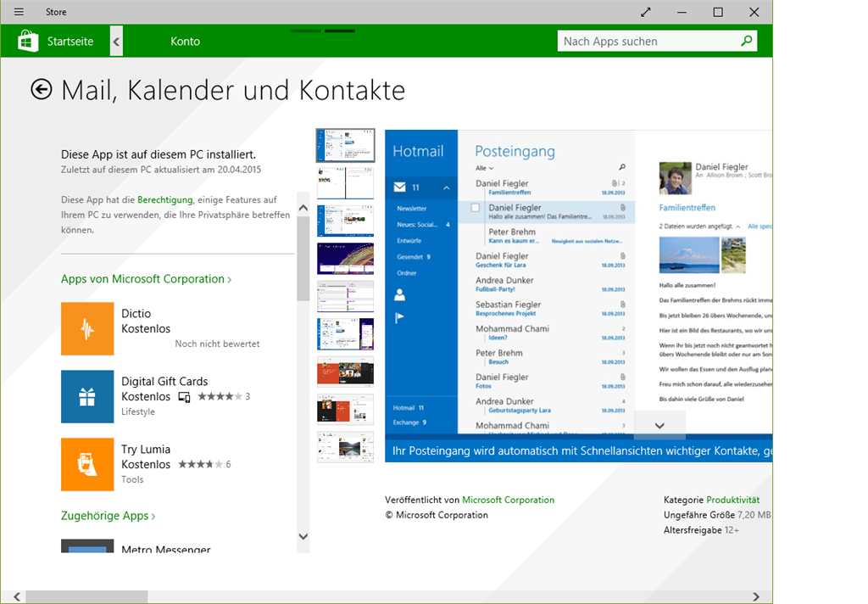Click the mail envelope icon in Hotmail sidebar
The height and width of the screenshot is (604, 868).
400,187
